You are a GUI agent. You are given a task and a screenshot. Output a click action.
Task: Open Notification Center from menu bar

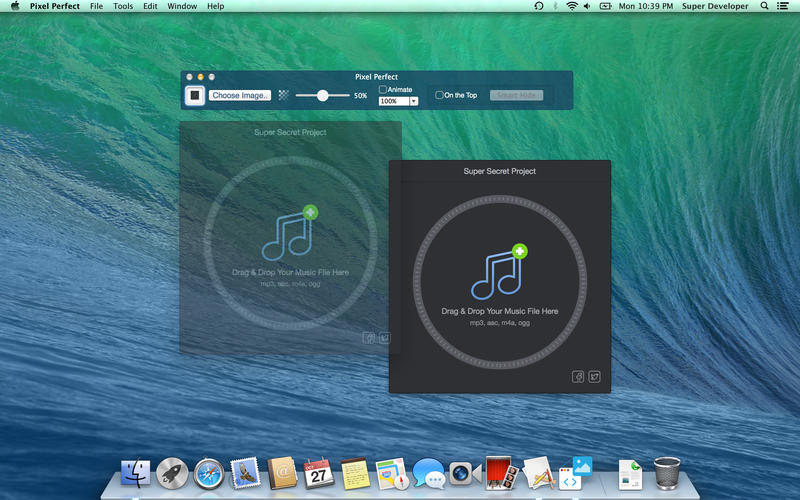[x=782, y=6]
